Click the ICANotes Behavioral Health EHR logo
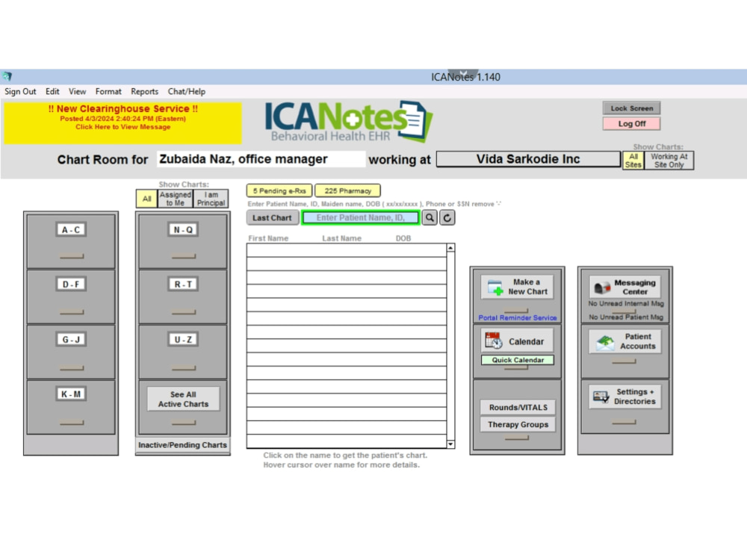The height and width of the screenshot is (560, 747). [x=349, y=121]
